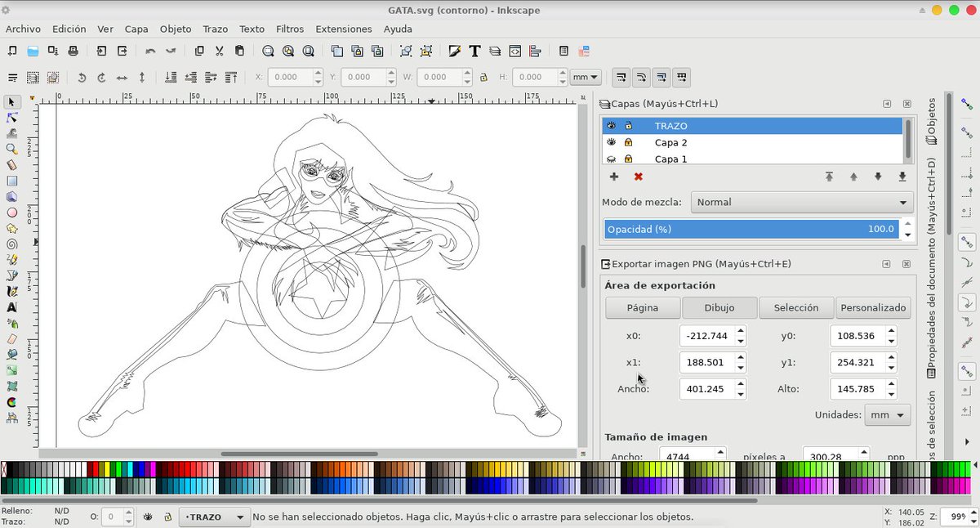This screenshot has width=980, height=528.
Task: Select the Calligraphy tool
Action: (x=12, y=291)
